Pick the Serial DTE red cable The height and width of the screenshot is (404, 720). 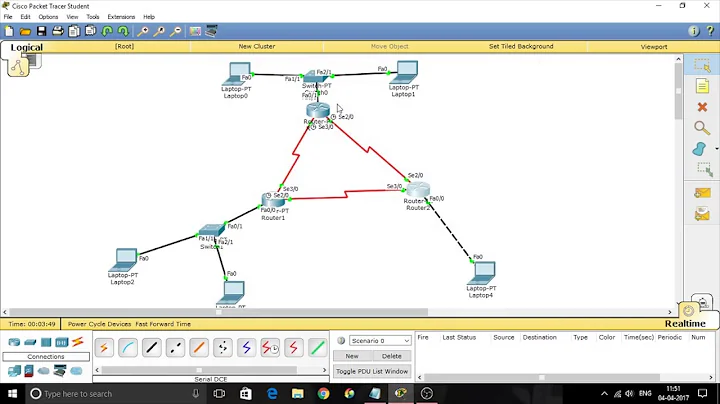[293, 348]
